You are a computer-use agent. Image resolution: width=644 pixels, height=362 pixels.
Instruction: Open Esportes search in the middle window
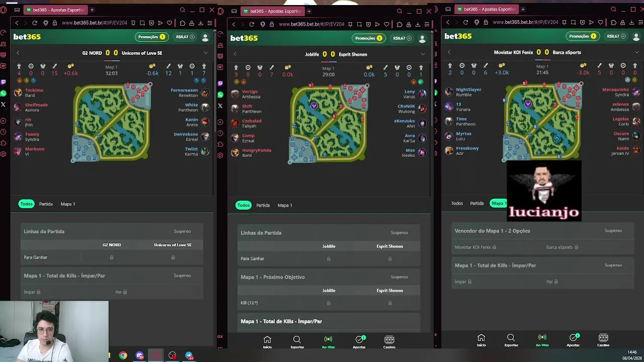point(297,342)
